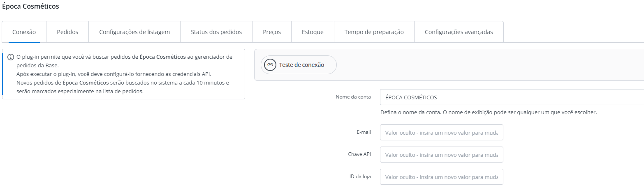Click the Época Cosméticos page heading
Screen dimensions: 644x188
click(x=30, y=7)
